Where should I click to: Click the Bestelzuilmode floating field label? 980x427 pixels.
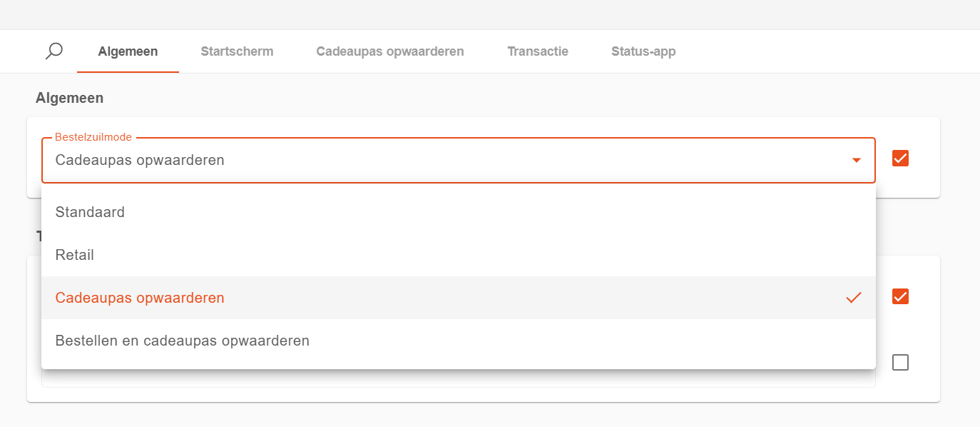(x=93, y=137)
